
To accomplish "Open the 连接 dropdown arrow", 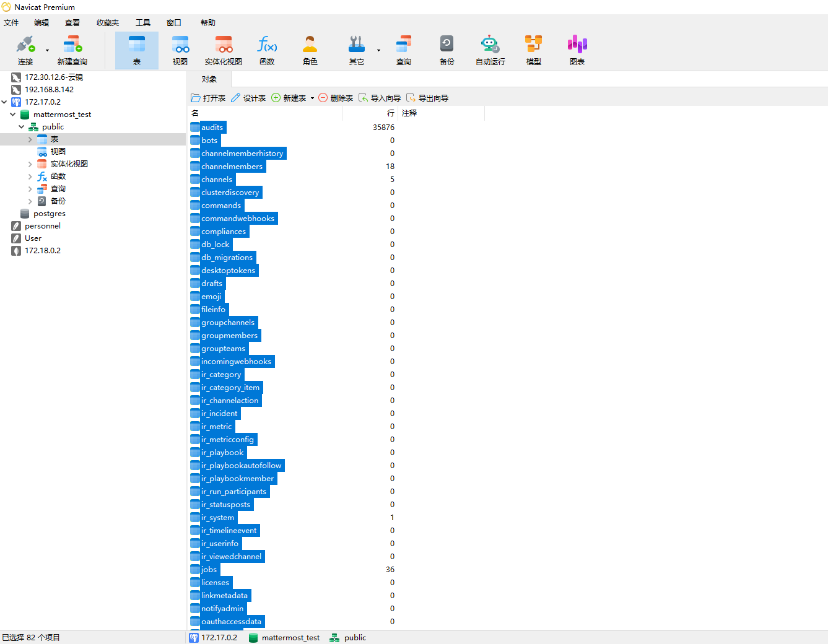I will pos(47,50).
